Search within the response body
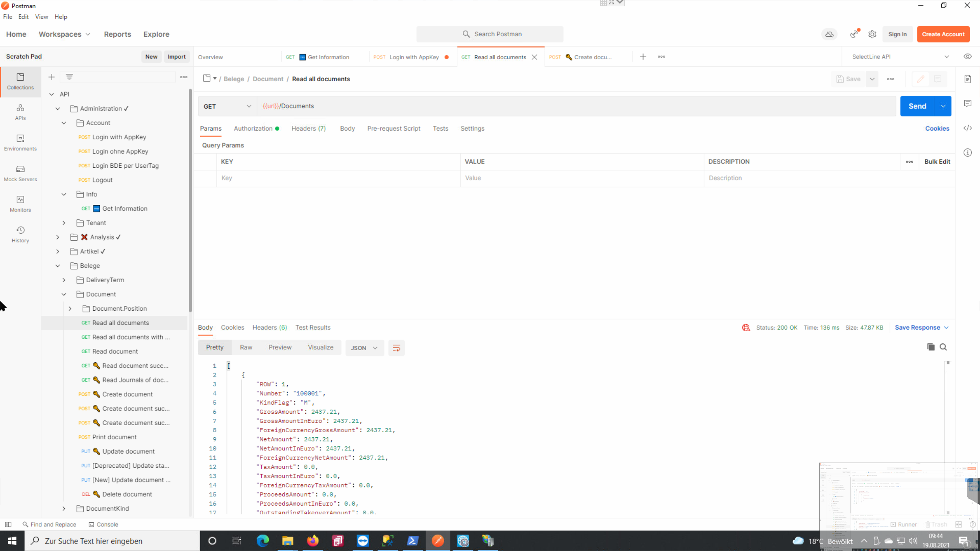Screen dimensions: 980x551 point(944,347)
